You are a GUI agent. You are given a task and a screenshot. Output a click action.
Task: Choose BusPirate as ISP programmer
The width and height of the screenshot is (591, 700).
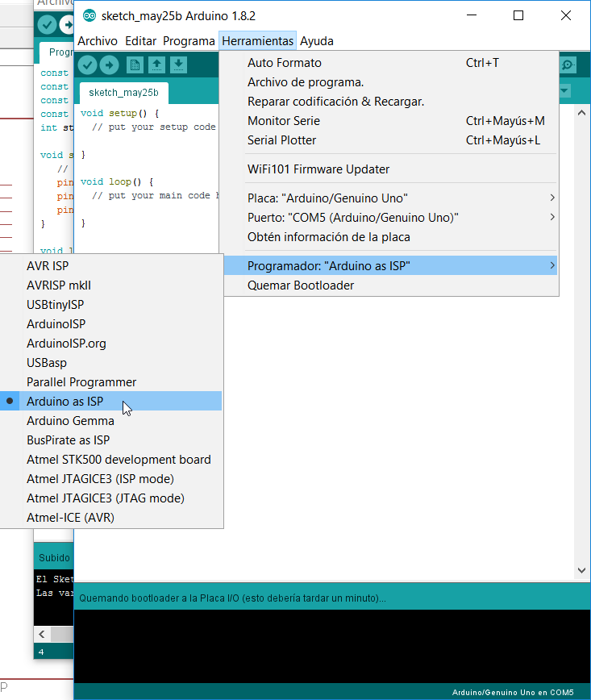tap(110, 440)
